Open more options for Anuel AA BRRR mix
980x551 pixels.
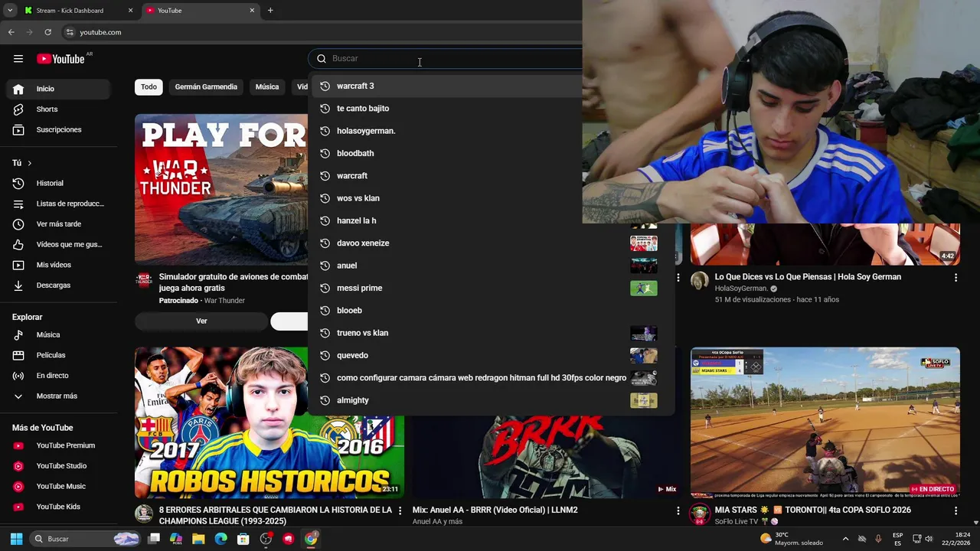678,510
